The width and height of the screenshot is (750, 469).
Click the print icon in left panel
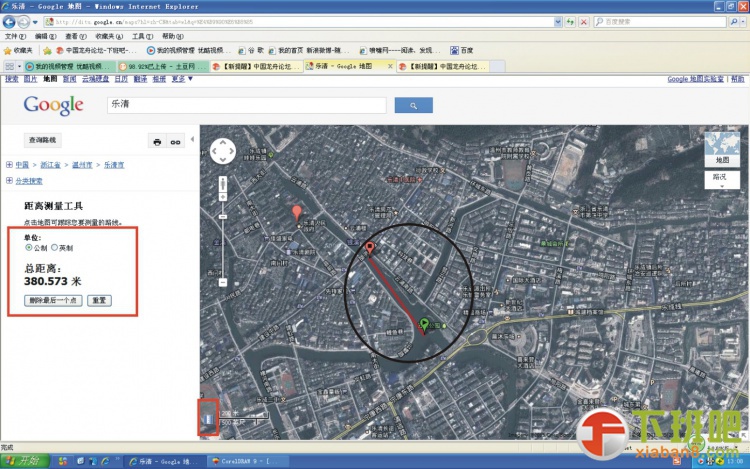point(157,142)
